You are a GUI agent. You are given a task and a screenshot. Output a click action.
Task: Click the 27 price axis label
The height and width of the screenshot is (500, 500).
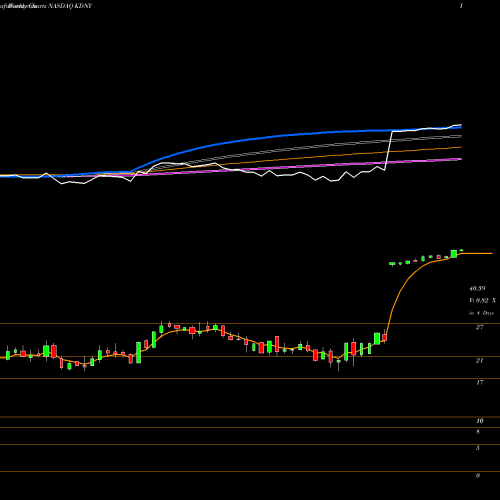(x=479, y=327)
